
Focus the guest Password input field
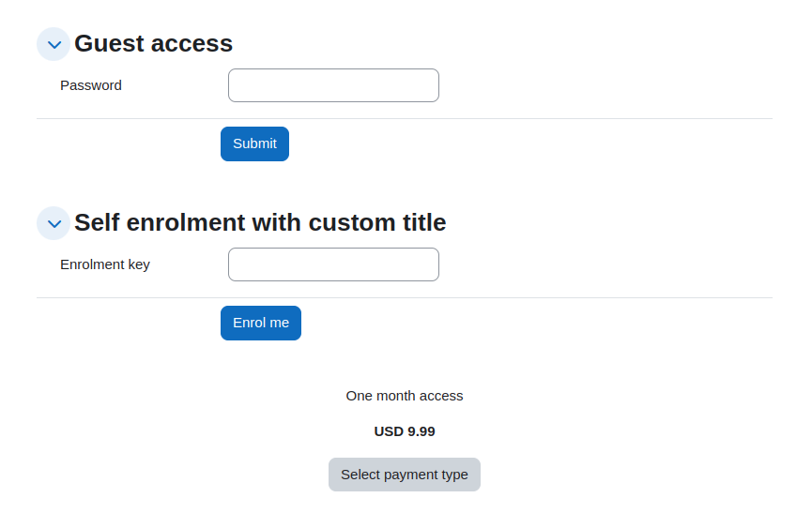[x=333, y=85]
